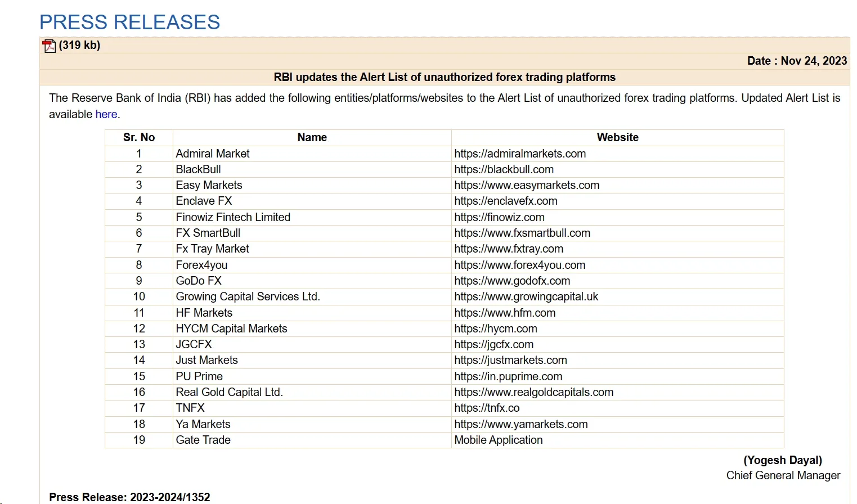Select 'Date : Nov 24, 2023' text
The image size is (857, 504).
[797, 61]
